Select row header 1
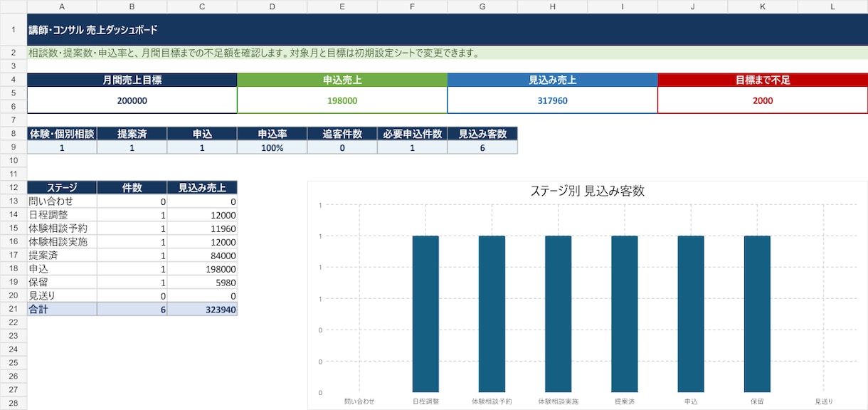868x410 pixels. coord(14,30)
